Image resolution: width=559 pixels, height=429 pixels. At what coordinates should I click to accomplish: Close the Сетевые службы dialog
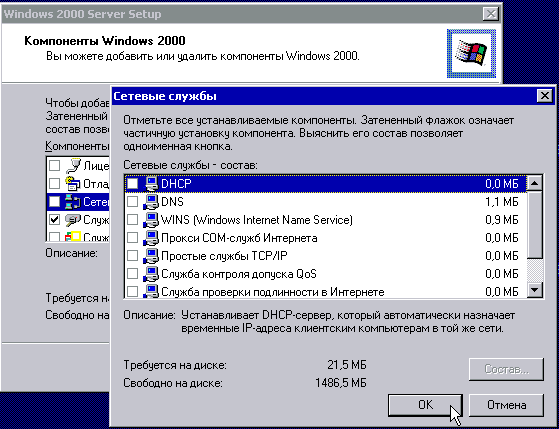[x=544, y=96]
